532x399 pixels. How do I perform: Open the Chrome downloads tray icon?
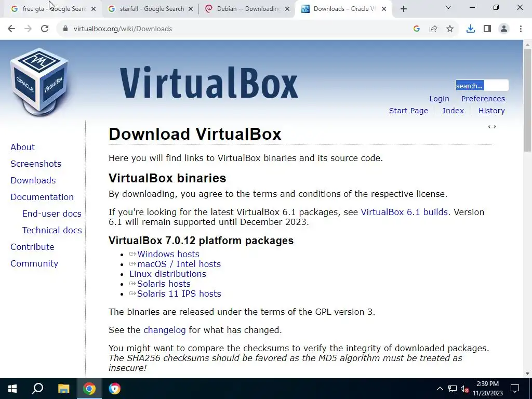pyautogui.click(x=471, y=29)
